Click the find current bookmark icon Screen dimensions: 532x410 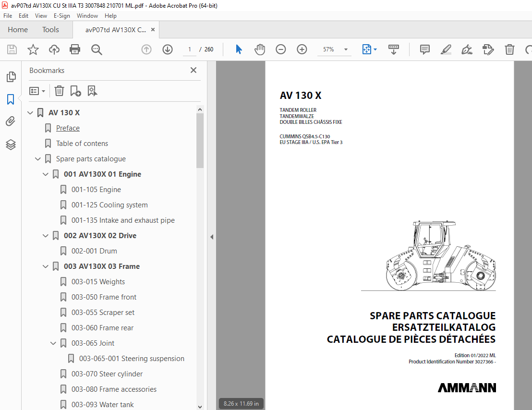pos(92,91)
